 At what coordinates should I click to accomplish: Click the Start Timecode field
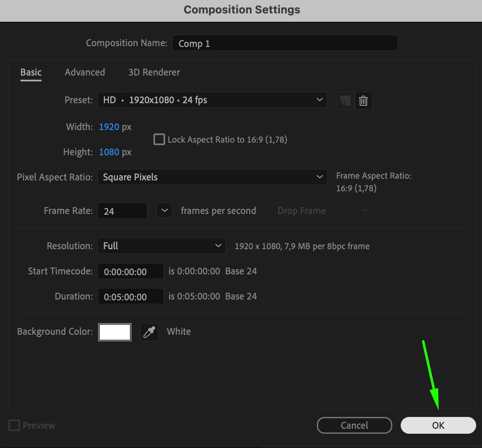coord(130,271)
